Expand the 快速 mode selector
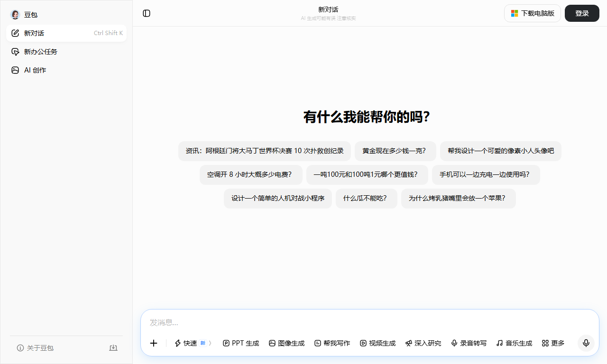Image resolution: width=607 pixels, height=364 pixels. 193,343
